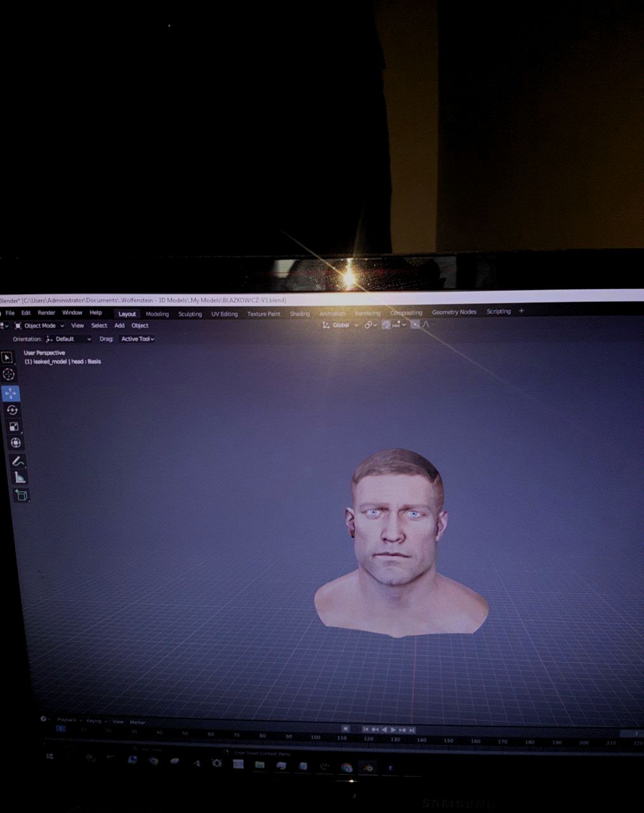The image size is (644, 813).
Task: Jump to the timeline end frame
Action: pos(412,730)
